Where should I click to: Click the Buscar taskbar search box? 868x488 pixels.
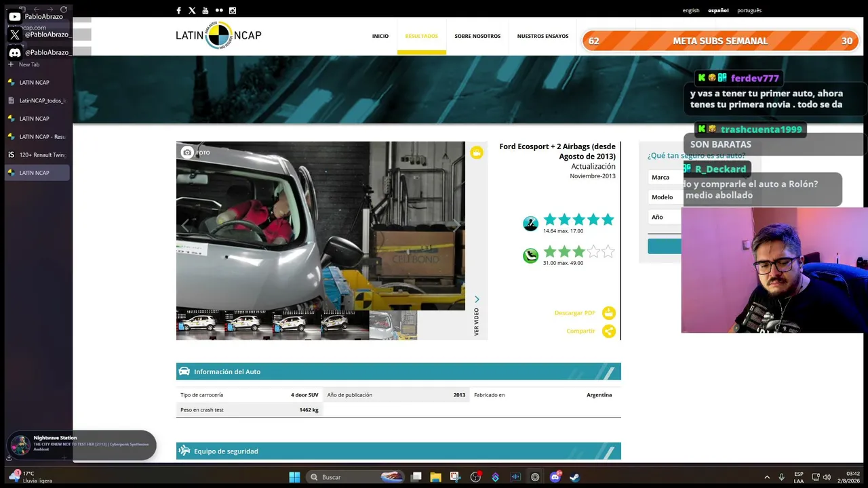[x=355, y=477]
